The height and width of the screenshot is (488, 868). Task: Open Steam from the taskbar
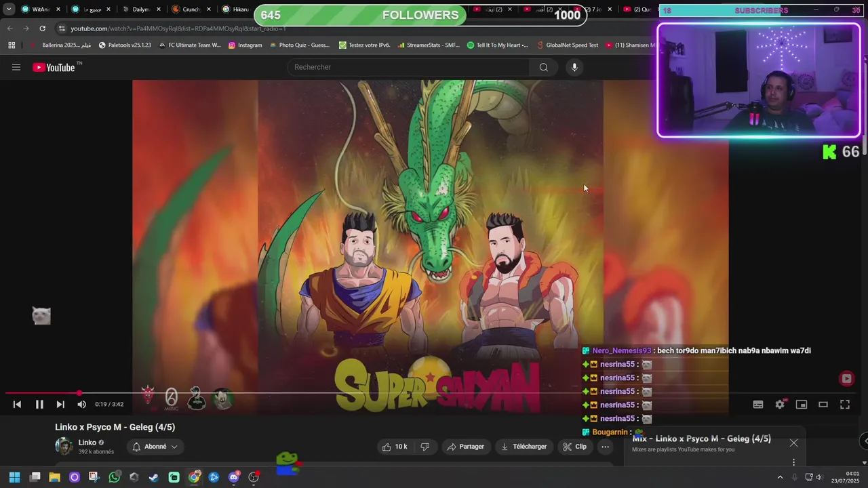tap(154, 477)
